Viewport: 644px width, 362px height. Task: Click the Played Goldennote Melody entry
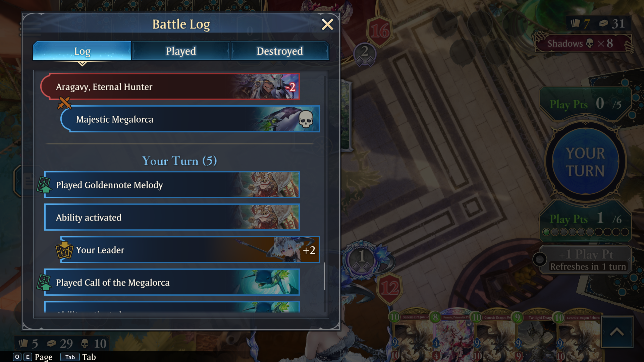(172, 185)
